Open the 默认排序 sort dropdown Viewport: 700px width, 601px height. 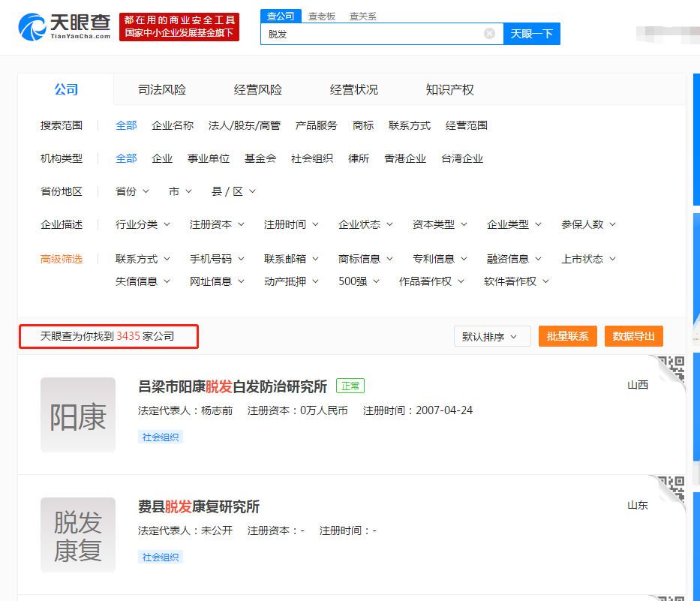(491, 337)
